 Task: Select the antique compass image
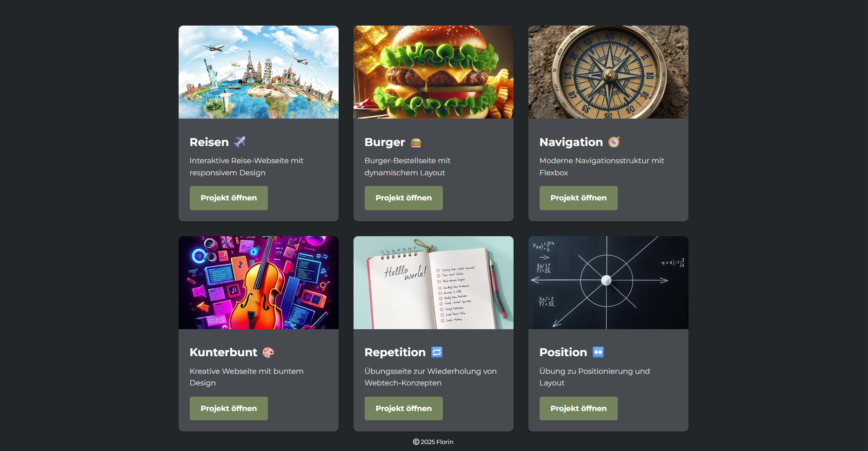[608, 72]
